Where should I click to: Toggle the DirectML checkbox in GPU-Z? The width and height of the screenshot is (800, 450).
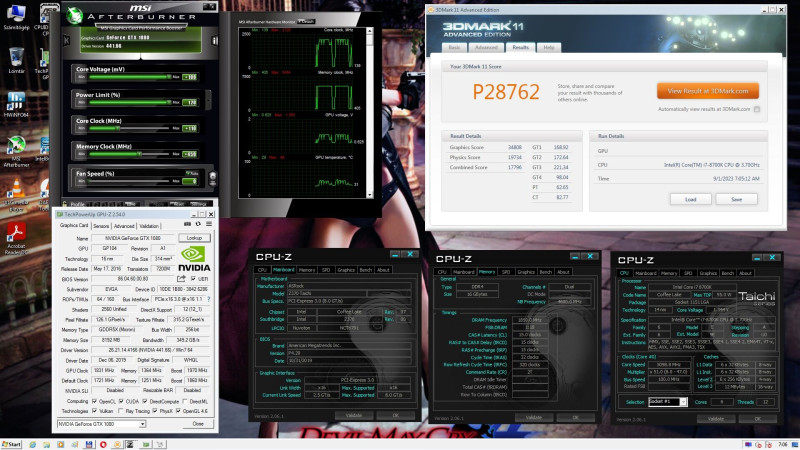[x=185, y=402]
